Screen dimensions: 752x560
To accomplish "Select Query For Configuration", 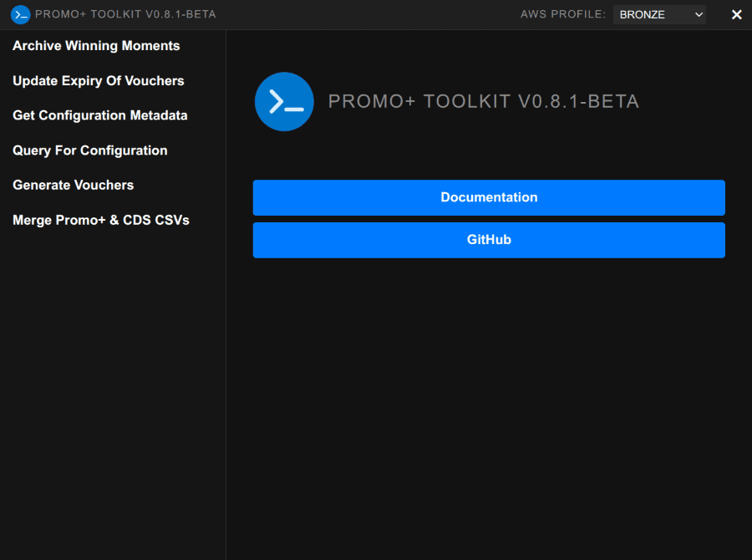I will [89, 150].
